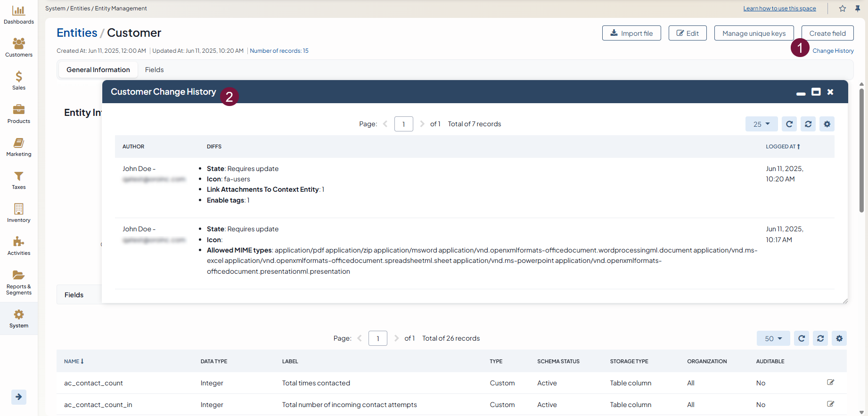Click the Manage unique keys button
Screen dimensions: 868x416
point(753,33)
